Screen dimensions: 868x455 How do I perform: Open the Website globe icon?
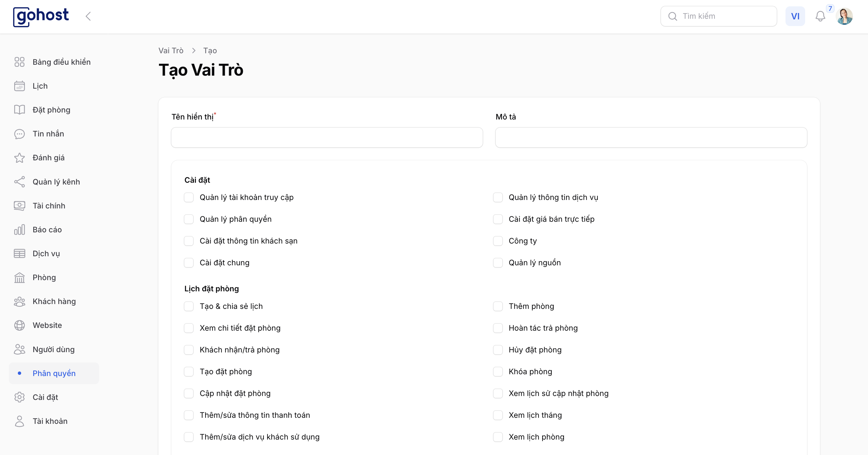tap(20, 326)
